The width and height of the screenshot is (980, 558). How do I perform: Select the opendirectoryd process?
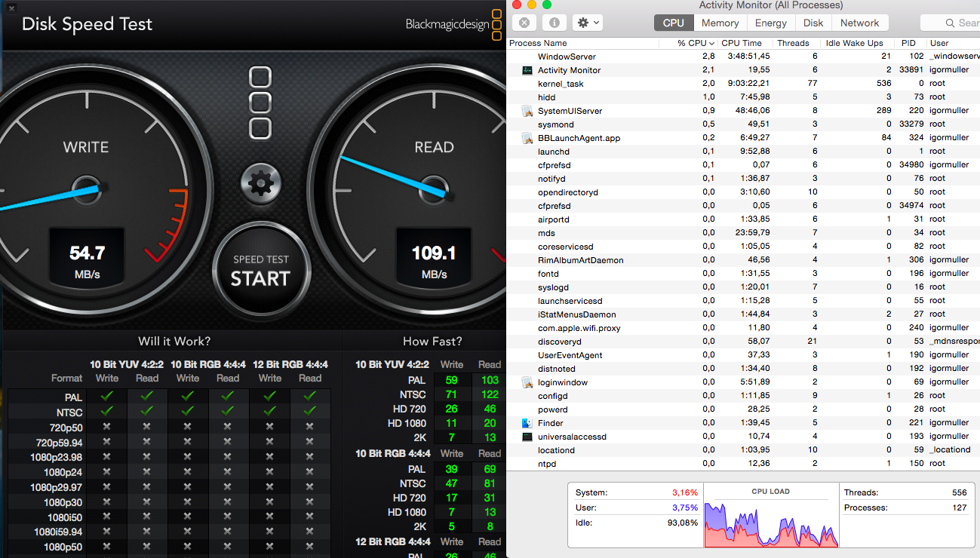tap(743, 192)
